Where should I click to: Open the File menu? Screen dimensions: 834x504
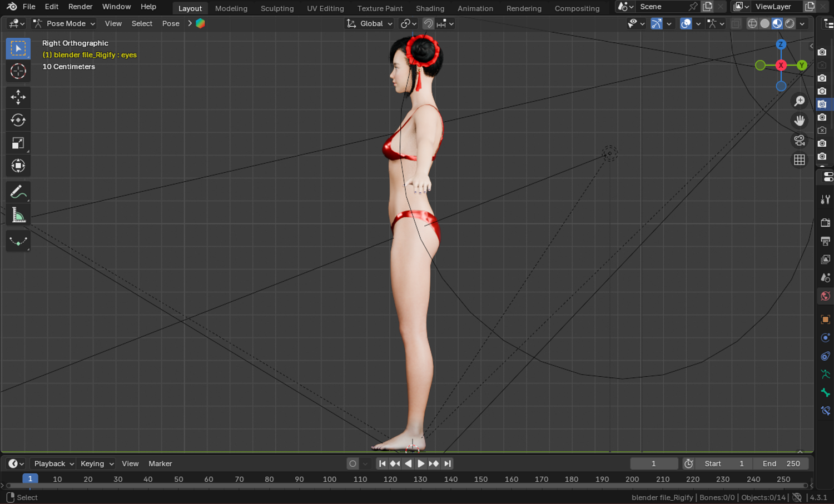(x=29, y=7)
